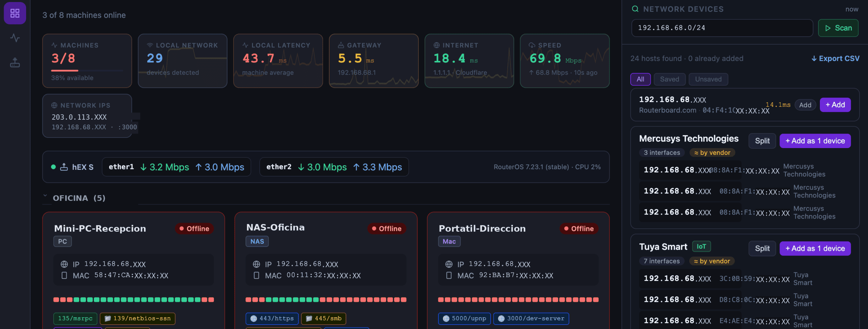The width and height of the screenshot is (868, 329).
Task: Click the ether1 interface chip
Action: (176, 167)
